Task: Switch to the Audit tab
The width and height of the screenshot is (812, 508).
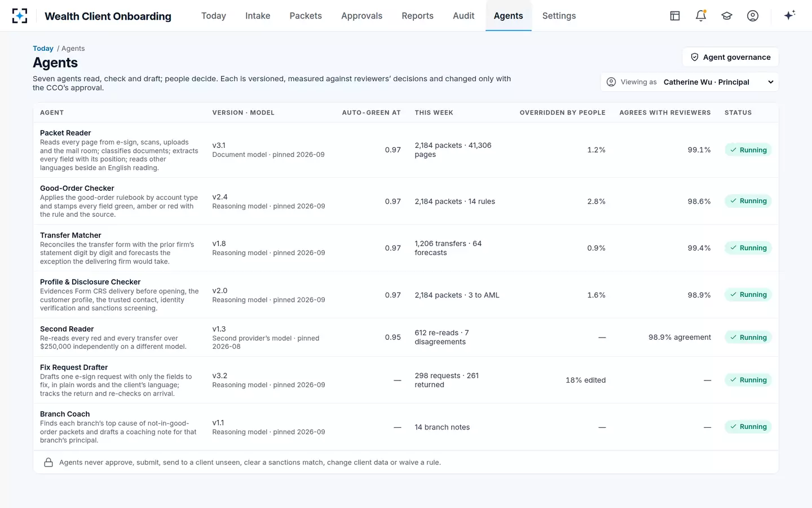Action: pos(464,16)
